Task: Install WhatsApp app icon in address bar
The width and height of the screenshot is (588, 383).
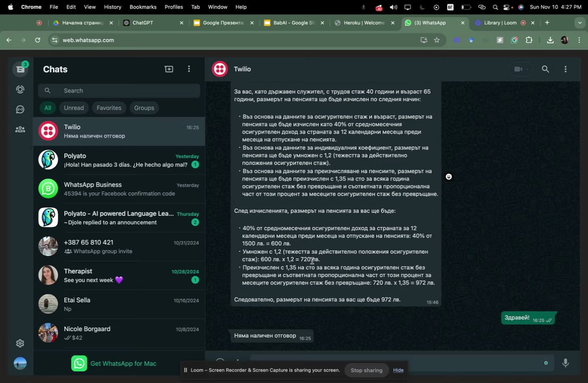Action: click(x=424, y=40)
